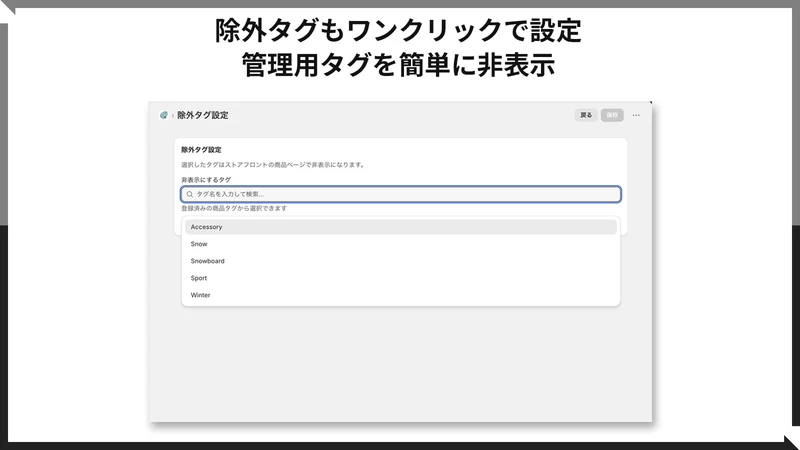This screenshot has height=450, width=800.
Task: Click the 非表示にするタグ field label
Action: (206, 180)
